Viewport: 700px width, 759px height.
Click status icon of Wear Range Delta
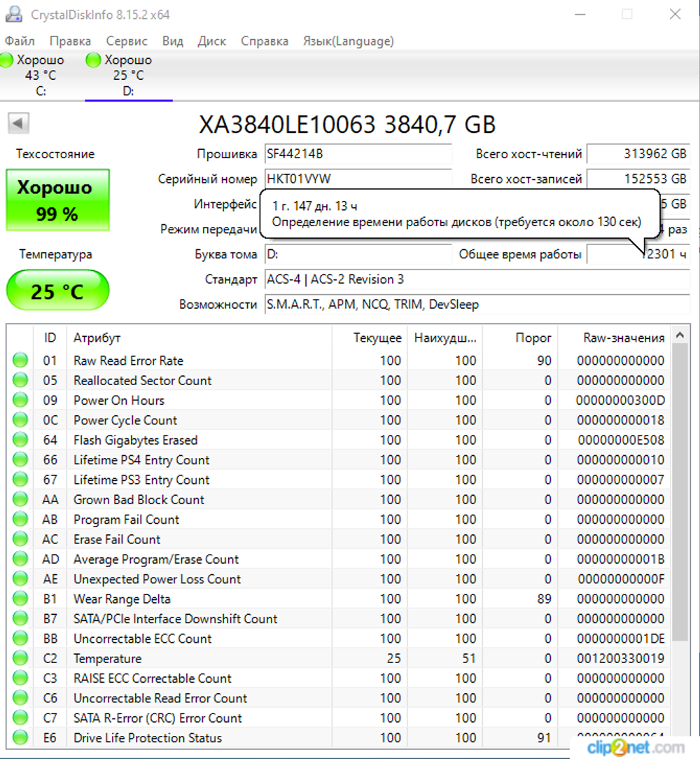pyautogui.click(x=20, y=598)
